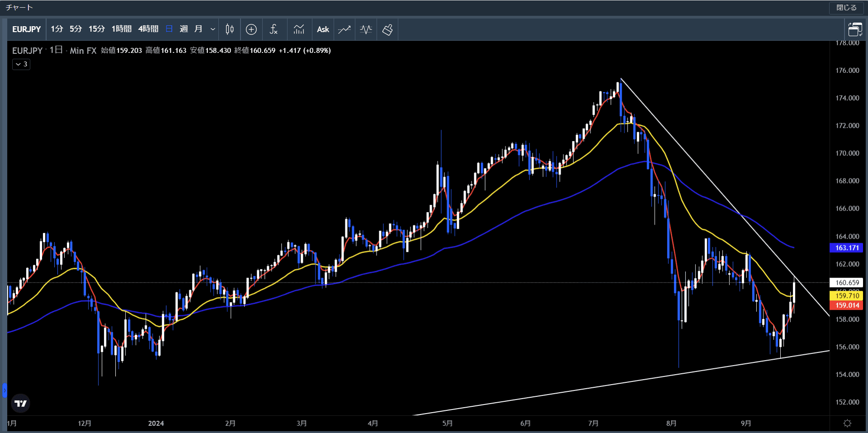This screenshot has width=868, height=433.
Task: Click the 12月 label on time axis
Action: tap(85, 424)
